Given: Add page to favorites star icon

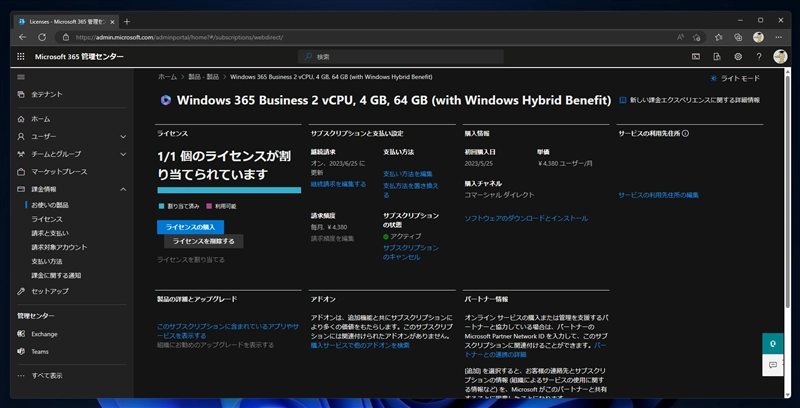Looking at the screenshot, I should pos(696,37).
